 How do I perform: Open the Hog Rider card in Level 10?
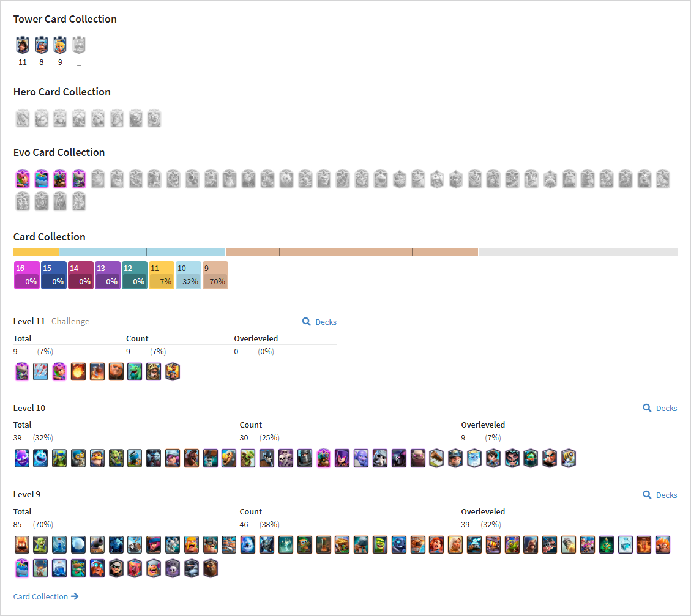[191, 458]
